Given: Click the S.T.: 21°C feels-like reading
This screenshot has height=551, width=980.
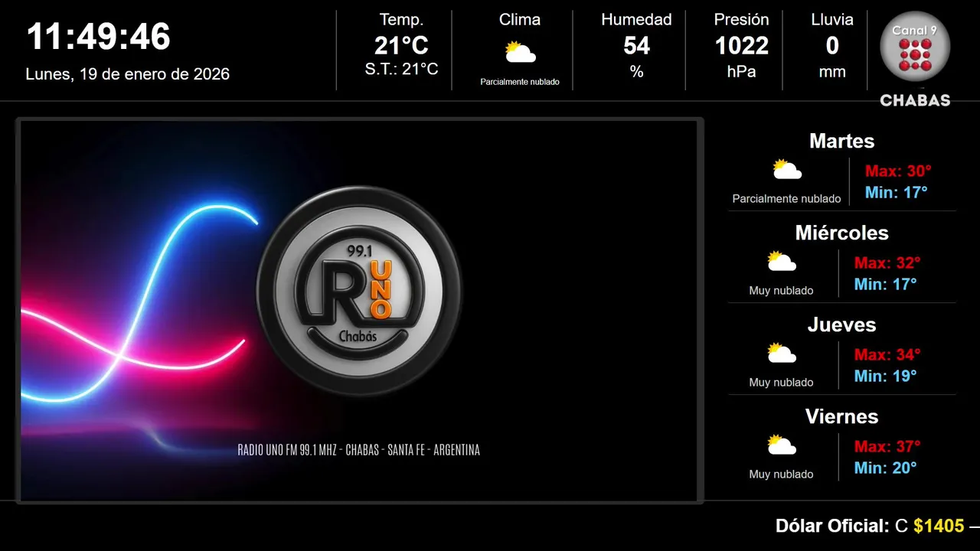Looking at the screenshot, I should point(401,69).
